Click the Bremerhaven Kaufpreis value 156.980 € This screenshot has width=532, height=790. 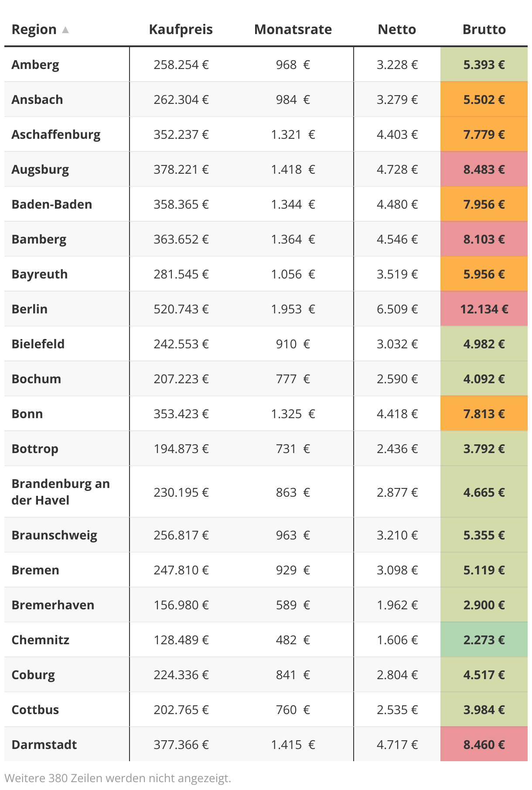click(181, 605)
